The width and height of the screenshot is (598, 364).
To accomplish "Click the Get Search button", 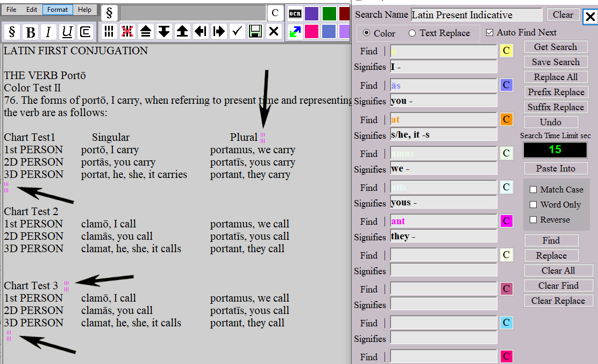I will click(x=556, y=47).
